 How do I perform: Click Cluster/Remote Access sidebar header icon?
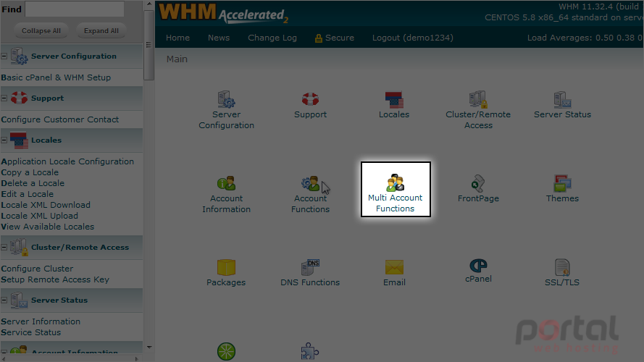19,247
